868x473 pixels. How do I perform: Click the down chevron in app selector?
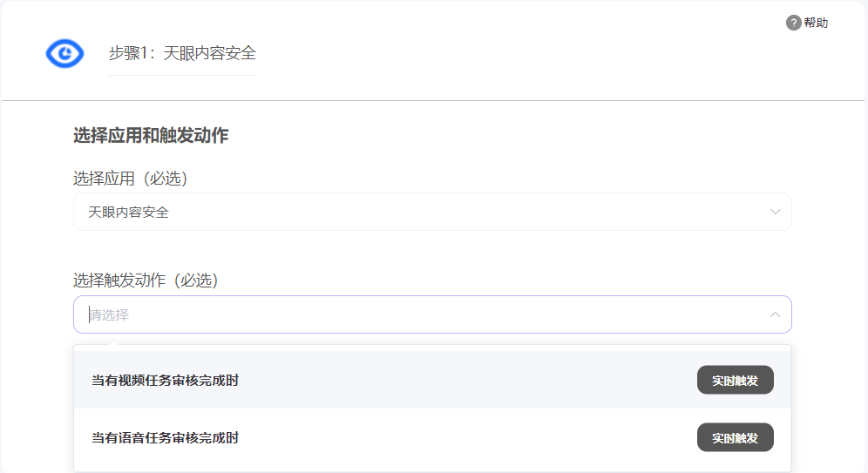pos(775,212)
